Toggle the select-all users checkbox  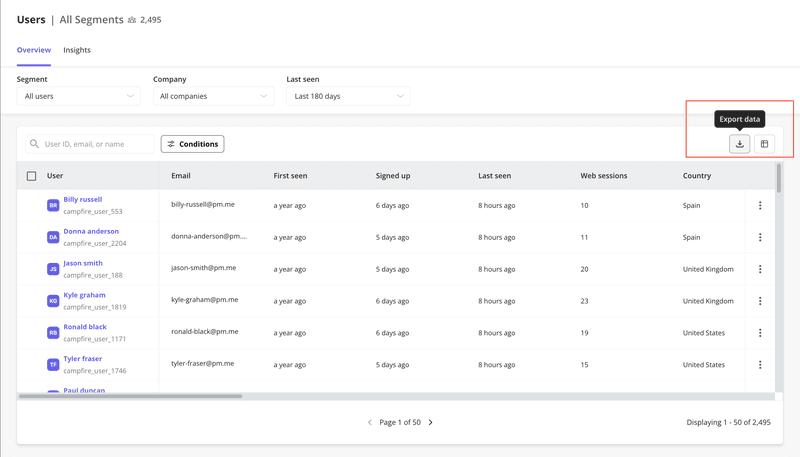(31, 176)
